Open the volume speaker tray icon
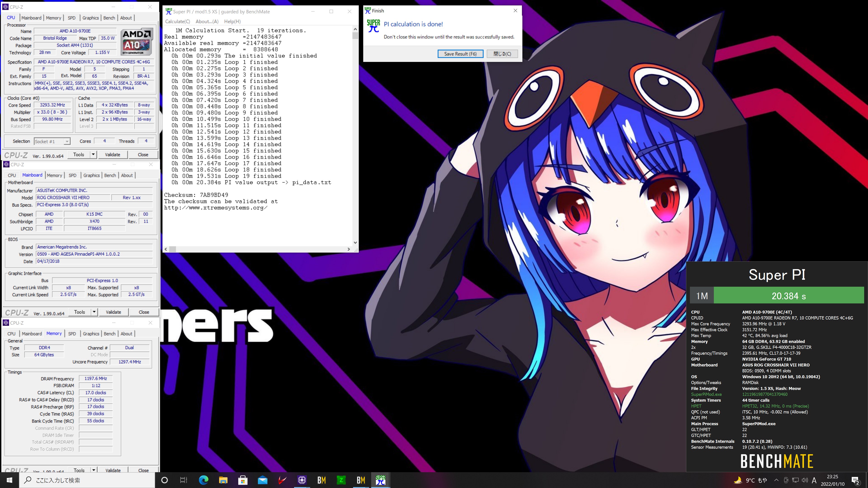The width and height of the screenshot is (868, 488). (805, 480)
